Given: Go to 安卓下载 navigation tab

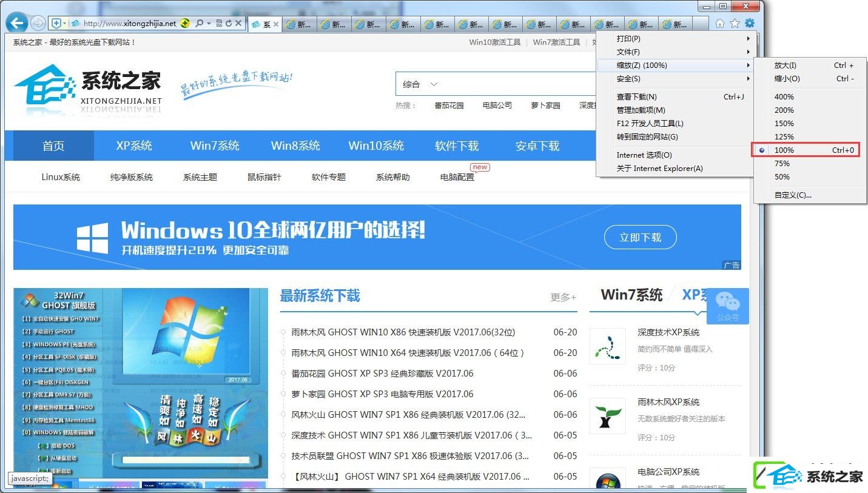Looking at the screenshot, I should pyautogui.click(x=537, y=146).
